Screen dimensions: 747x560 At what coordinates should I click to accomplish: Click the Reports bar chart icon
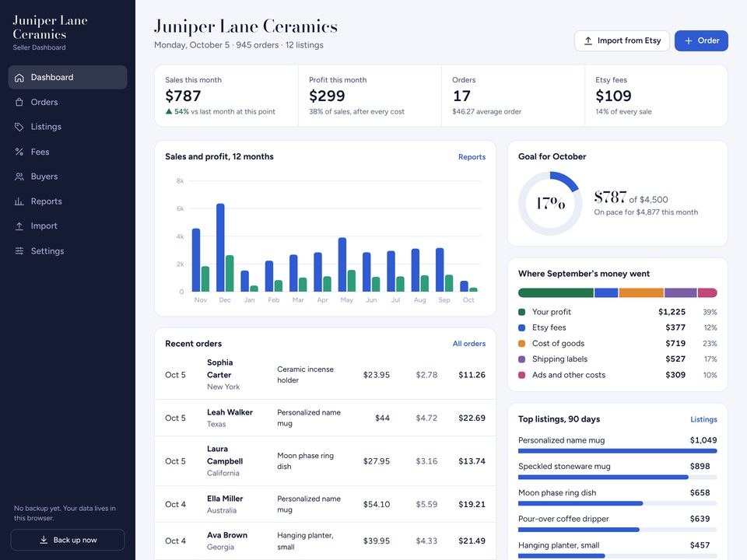pyautogui.click(x=19, y=201)
